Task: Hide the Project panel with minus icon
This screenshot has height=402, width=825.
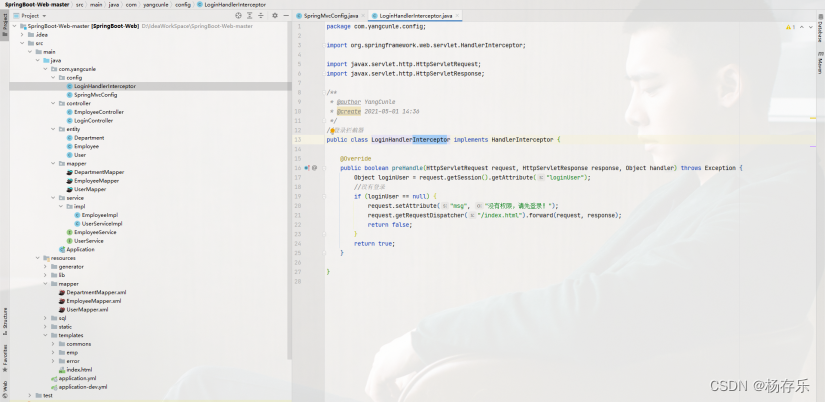Action: click(286, 16)
